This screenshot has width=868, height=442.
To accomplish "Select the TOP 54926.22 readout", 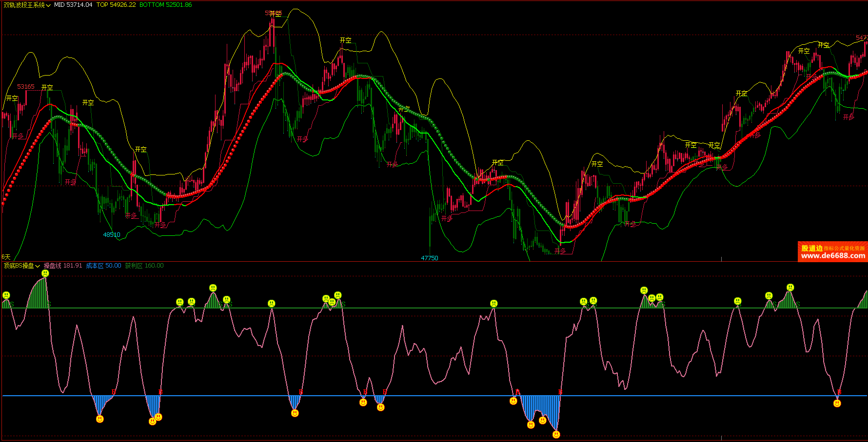I will point(116,5).
